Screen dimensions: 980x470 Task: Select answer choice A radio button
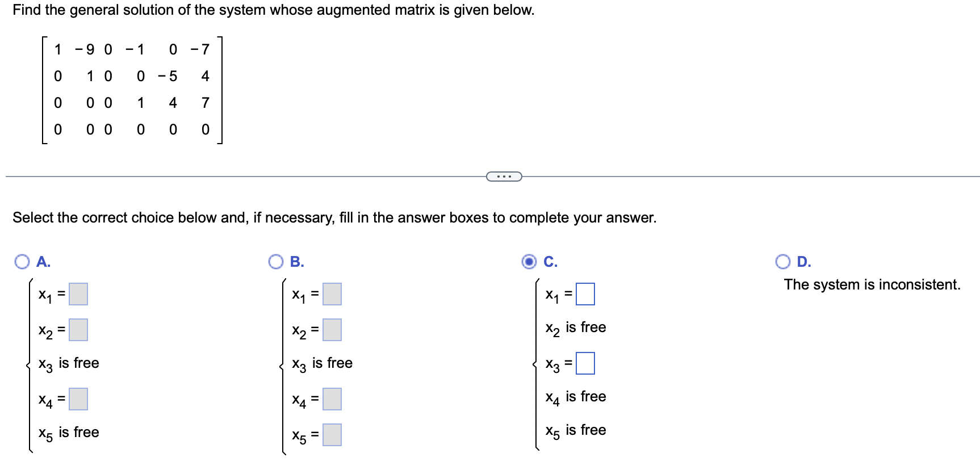(23, 262)
